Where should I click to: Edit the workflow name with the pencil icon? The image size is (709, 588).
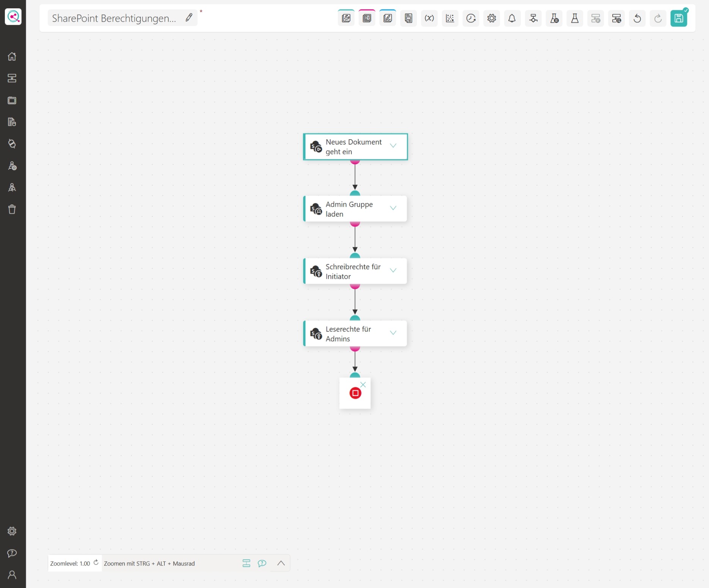(x=189, y=17)
